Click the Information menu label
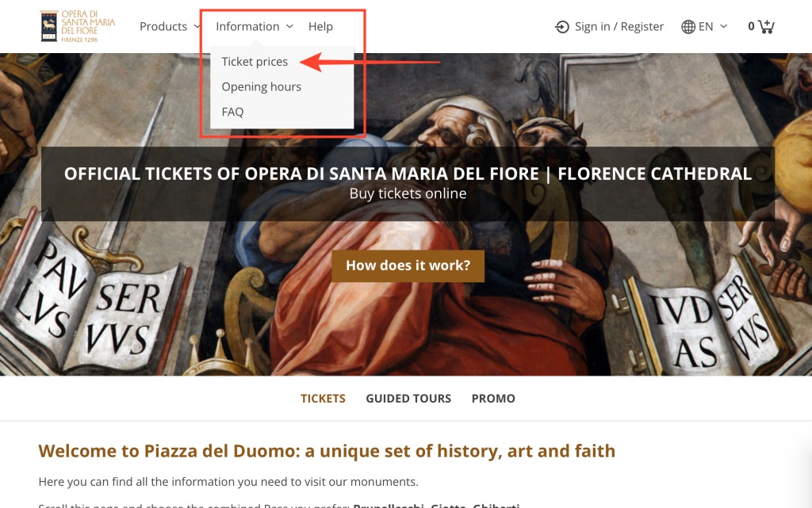Viewport: 812px width, 508px height. point(247,26)
